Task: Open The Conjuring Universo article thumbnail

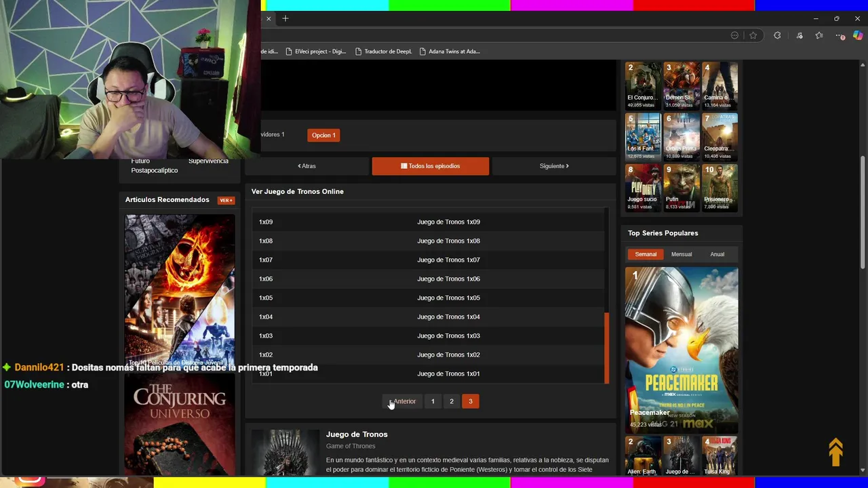Action: pyautogui.click(x=180, y=424)
